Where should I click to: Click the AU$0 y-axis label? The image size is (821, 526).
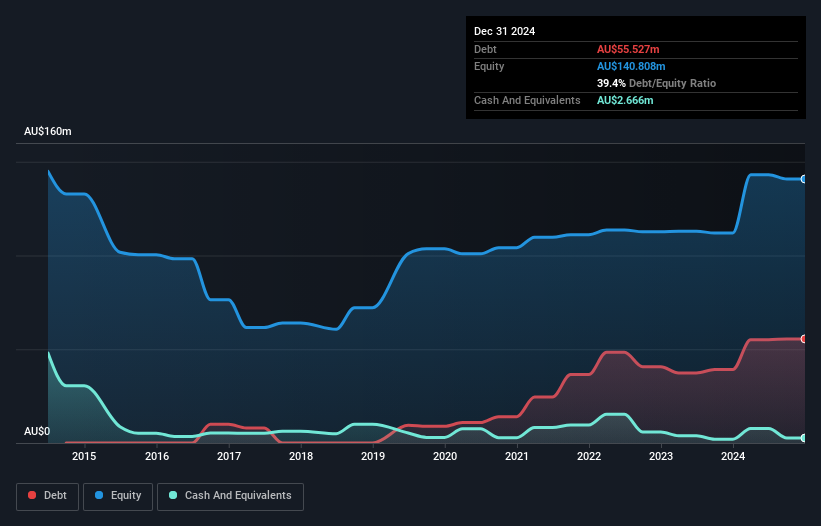(37, 431)
